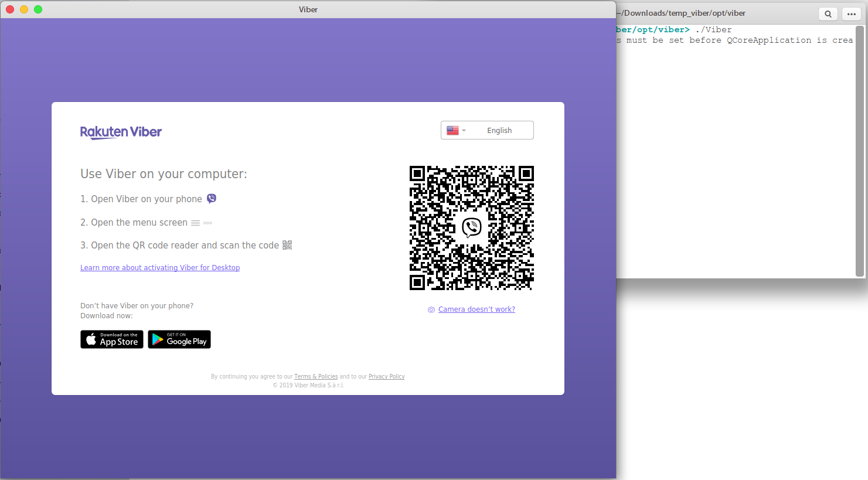Click the Get it on Google Play badge
Image resolution: width=868 pixels, height=480 pixels.
(x=179, y=339)
